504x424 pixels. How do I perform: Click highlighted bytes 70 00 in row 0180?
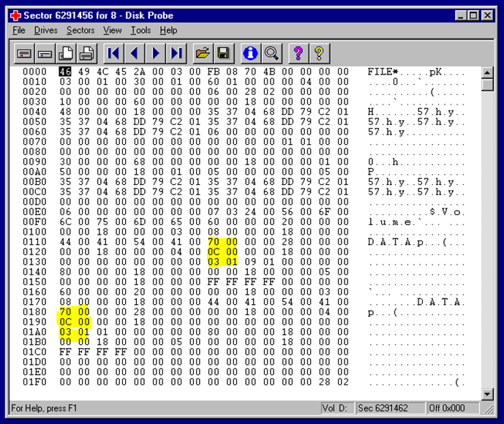[75, 312]
